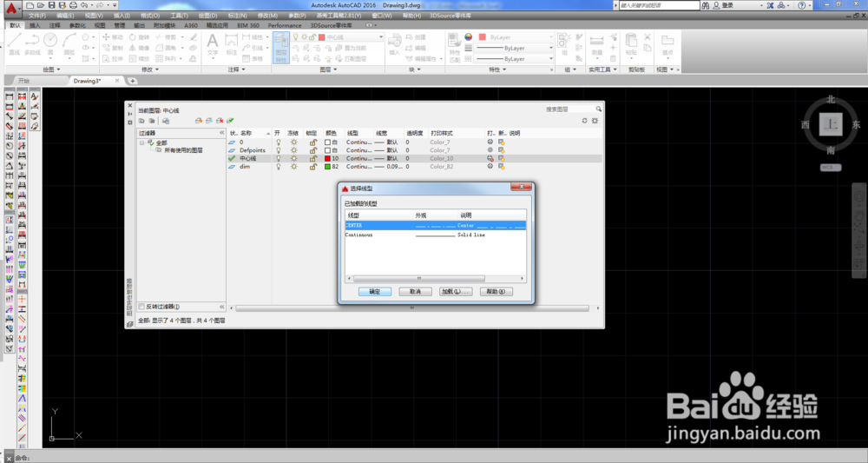Open the 文件(F) menu

pos(37,16)
